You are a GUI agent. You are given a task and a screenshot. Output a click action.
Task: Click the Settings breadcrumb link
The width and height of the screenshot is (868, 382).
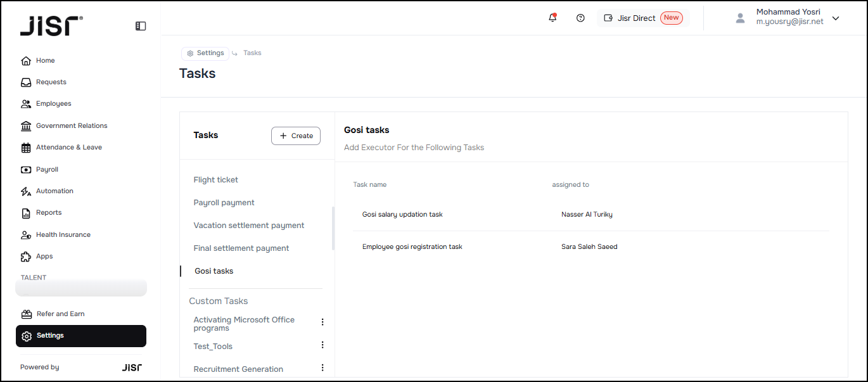(205, 53)
